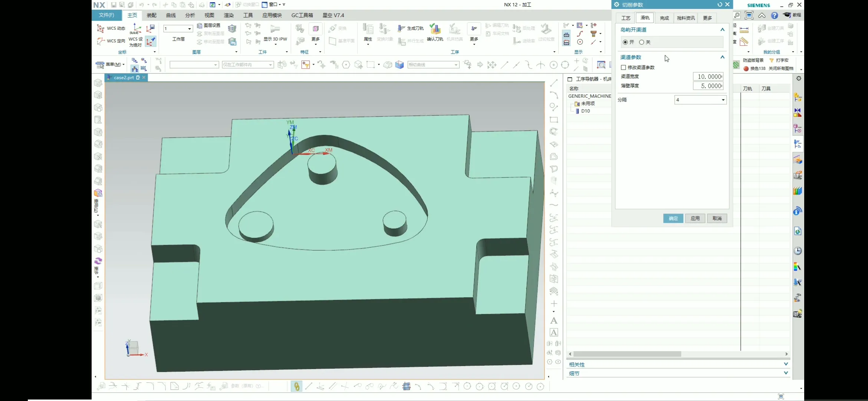Click the 应用 button
The image size is (868, 401).
tap(695, 218)
